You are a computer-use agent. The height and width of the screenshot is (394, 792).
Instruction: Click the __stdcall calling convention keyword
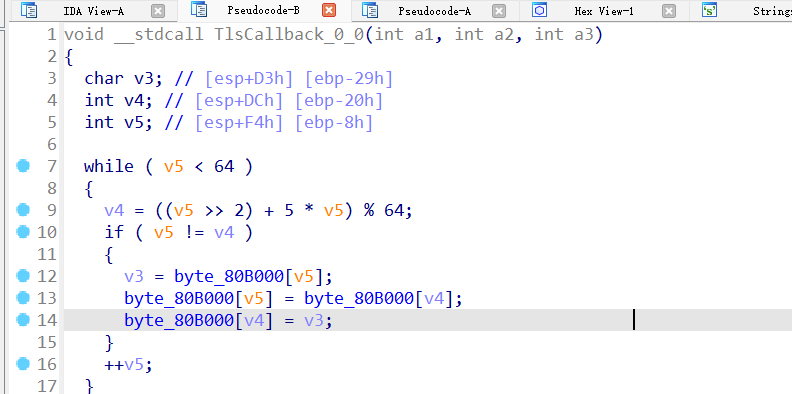pos(159,35)
